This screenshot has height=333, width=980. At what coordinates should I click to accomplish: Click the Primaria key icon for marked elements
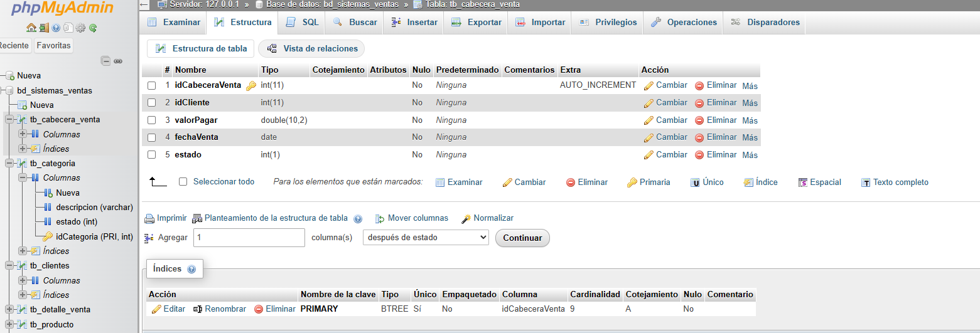pos(632,182)
